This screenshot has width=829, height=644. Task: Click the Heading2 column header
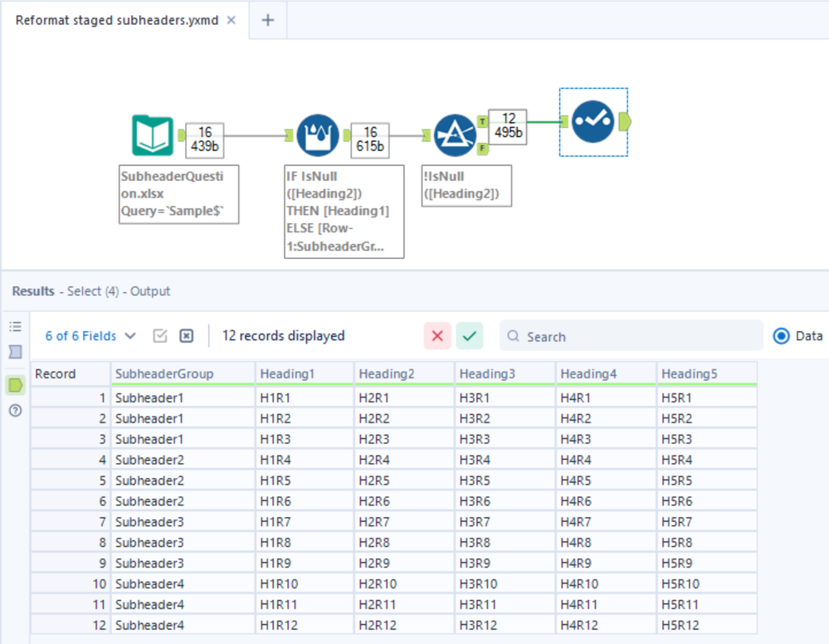404,373
